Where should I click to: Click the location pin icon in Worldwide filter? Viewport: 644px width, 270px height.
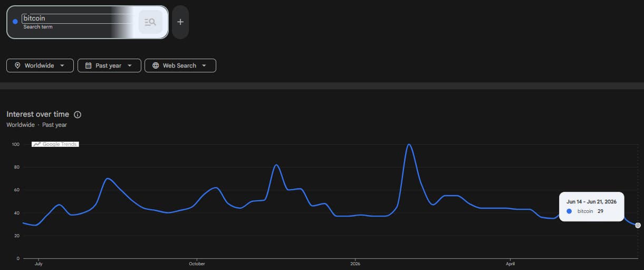pos(17,66)
